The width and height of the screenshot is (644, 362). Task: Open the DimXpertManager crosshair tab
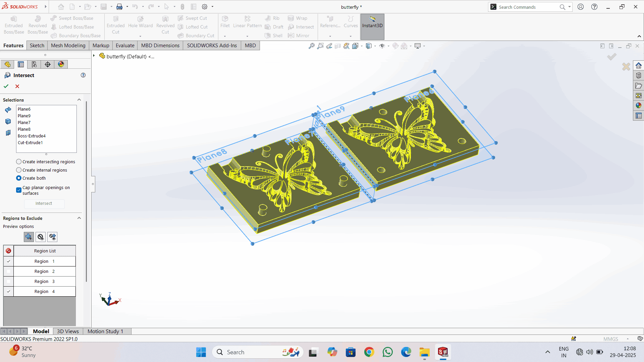click(48, 64)
